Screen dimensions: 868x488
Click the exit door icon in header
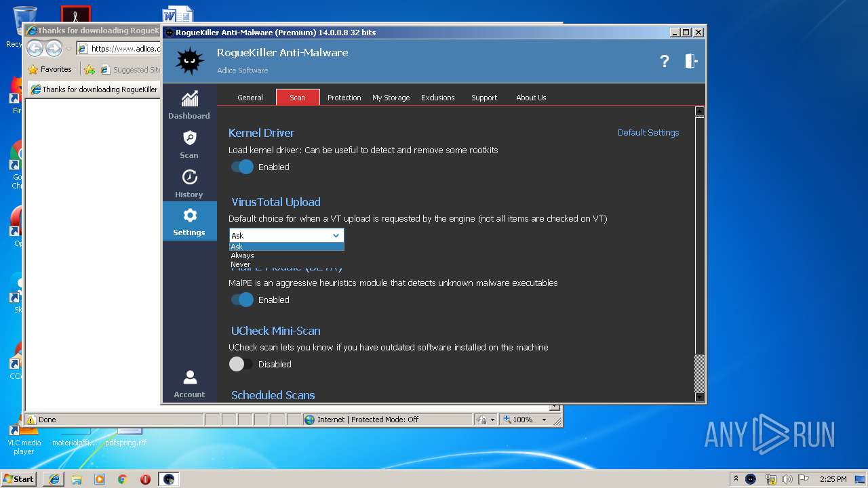[690, 61]
